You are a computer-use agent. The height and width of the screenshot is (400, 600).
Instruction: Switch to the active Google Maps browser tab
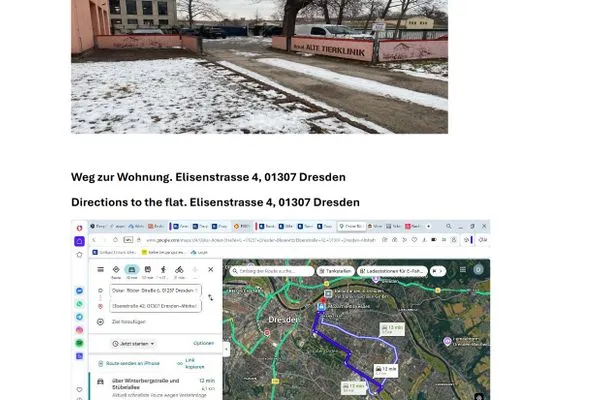351,226
